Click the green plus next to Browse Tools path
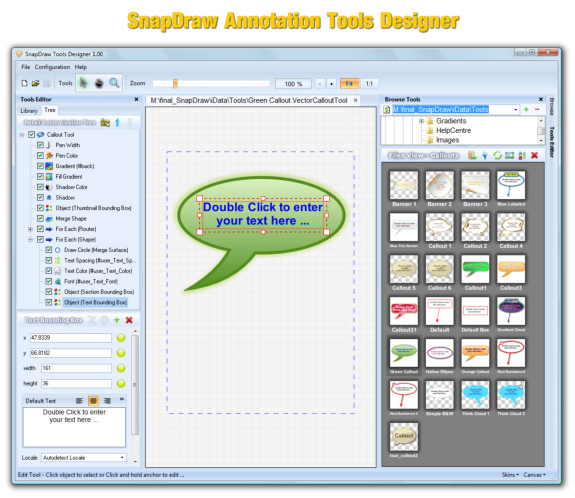The height and width of the screenshot is (498, 575). pyautogui.click(x=526, y=109)
